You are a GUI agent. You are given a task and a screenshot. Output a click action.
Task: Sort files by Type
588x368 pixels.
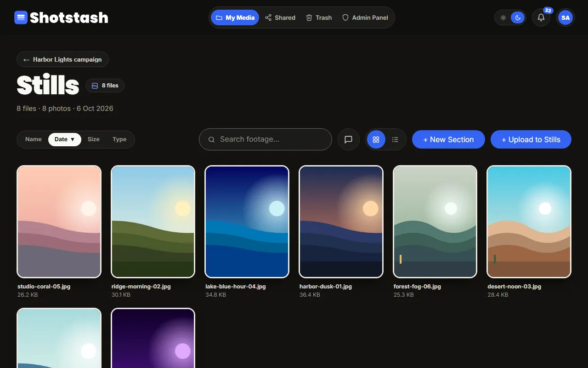click(x=119, y=139)
